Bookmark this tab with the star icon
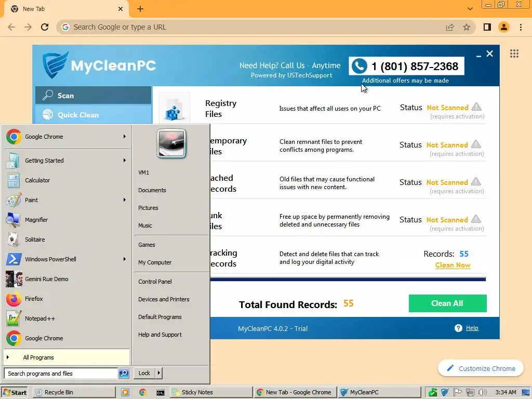Viewport: 532px width, 399px height. [467, 27]
